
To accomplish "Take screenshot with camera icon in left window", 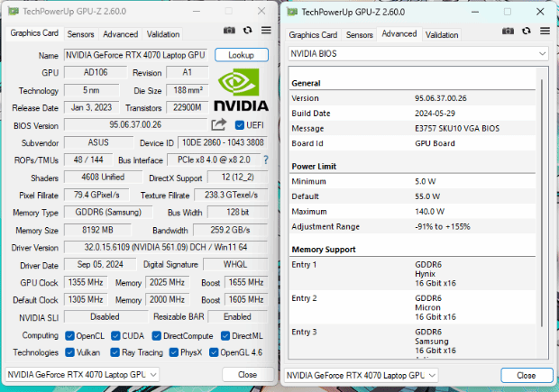I will point(229,31).
